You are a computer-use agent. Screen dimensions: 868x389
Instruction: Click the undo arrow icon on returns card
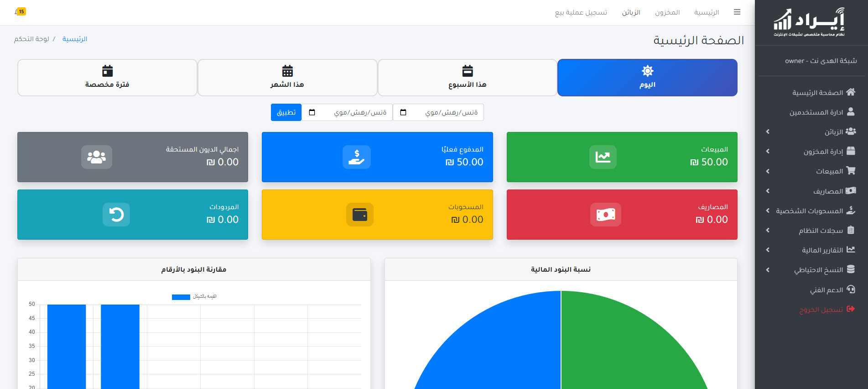[116, 215]
